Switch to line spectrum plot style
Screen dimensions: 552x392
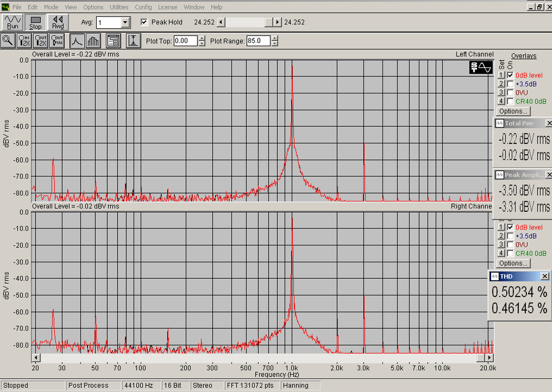[77, 40]
